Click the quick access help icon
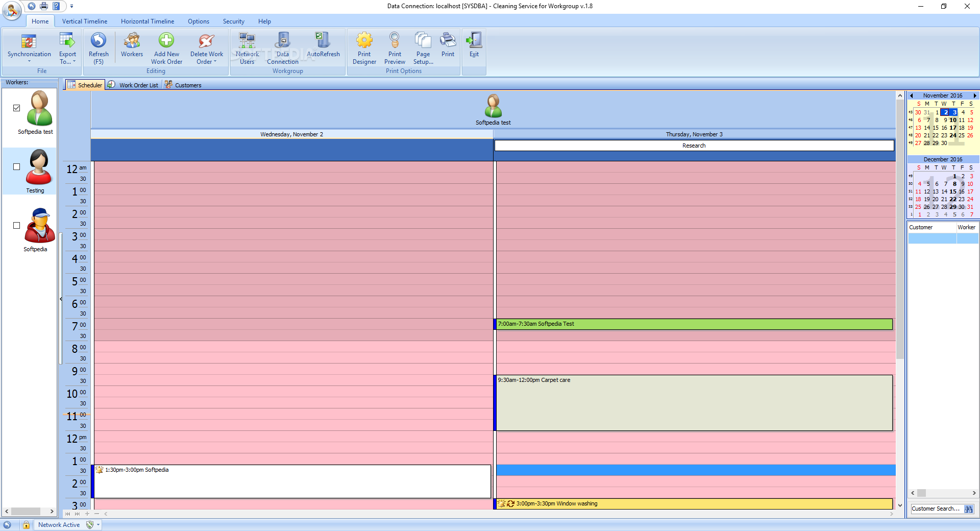The height and width of the screenshot is (531, 980). tap(56, 6)
